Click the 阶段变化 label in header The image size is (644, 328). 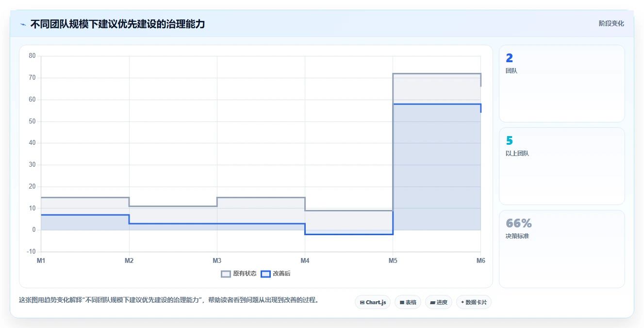pos(611,23)
